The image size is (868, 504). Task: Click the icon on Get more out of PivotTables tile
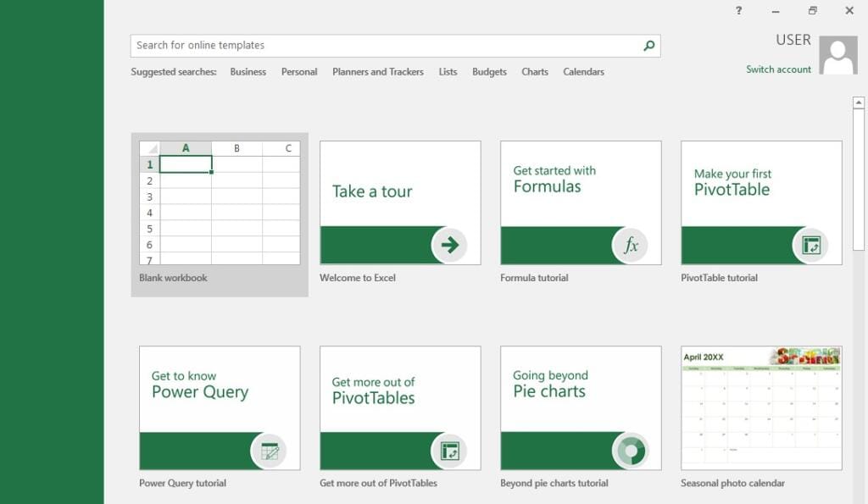(x=449, y=451)
